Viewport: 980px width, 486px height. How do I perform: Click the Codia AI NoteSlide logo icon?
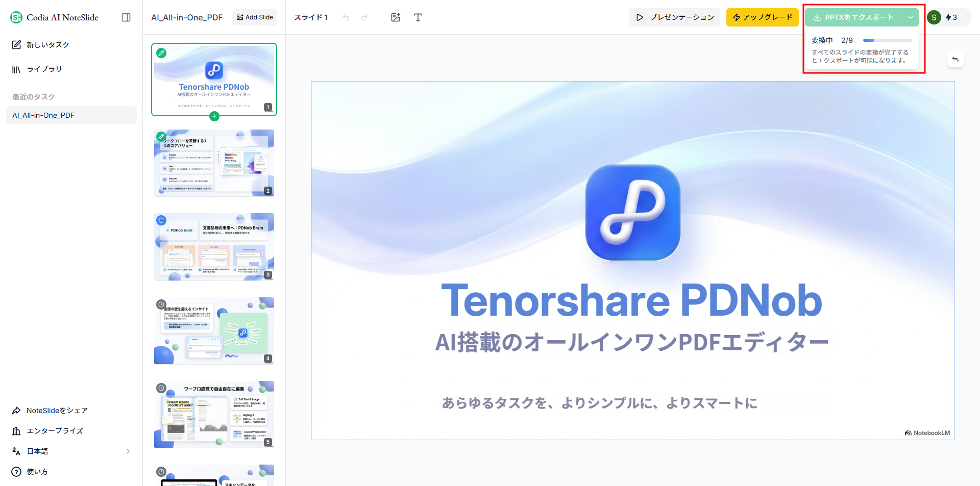click(16, 17)
